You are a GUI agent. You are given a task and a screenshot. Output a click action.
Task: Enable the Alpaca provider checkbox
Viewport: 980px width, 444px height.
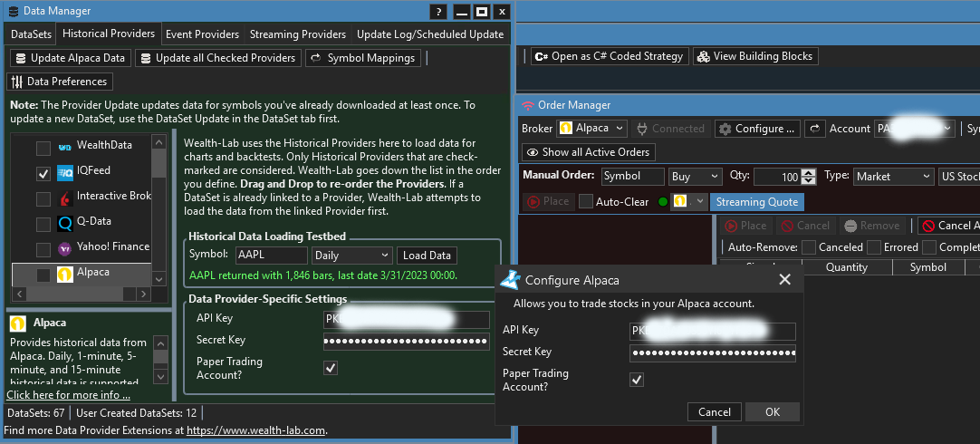click(x=43, y=275)
